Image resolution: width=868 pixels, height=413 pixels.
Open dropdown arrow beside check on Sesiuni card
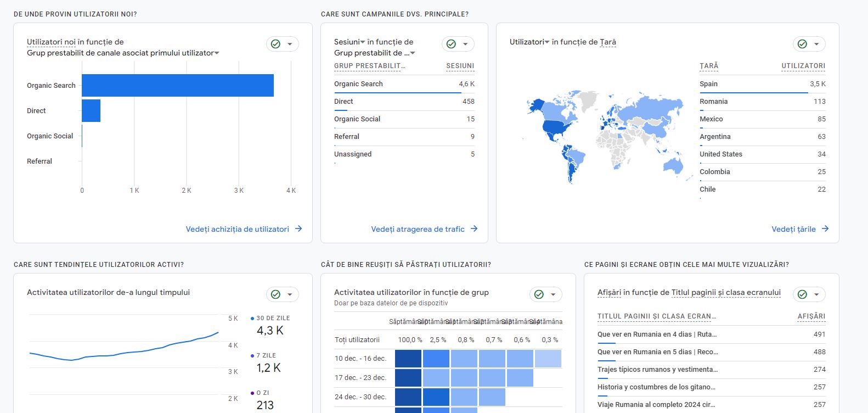coord(465,44)
